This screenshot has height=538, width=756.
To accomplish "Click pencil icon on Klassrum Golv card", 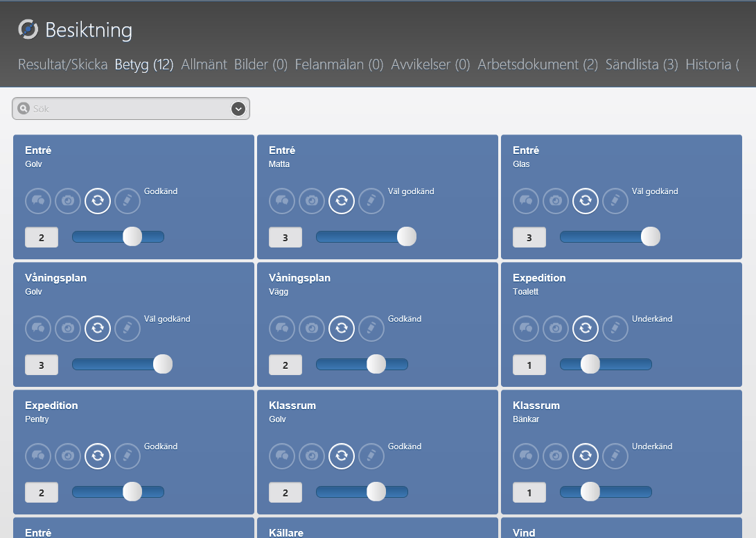I will pyautogui.click(x=371, y=456).
